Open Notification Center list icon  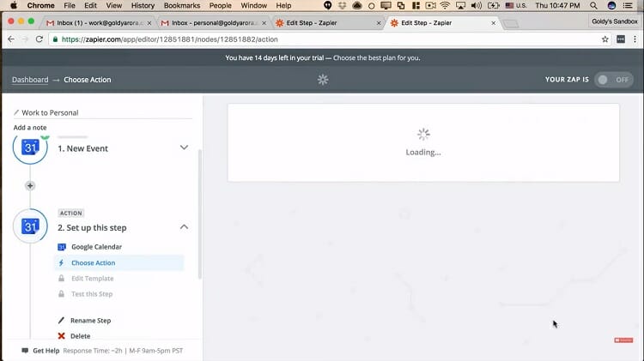[628, 5]
